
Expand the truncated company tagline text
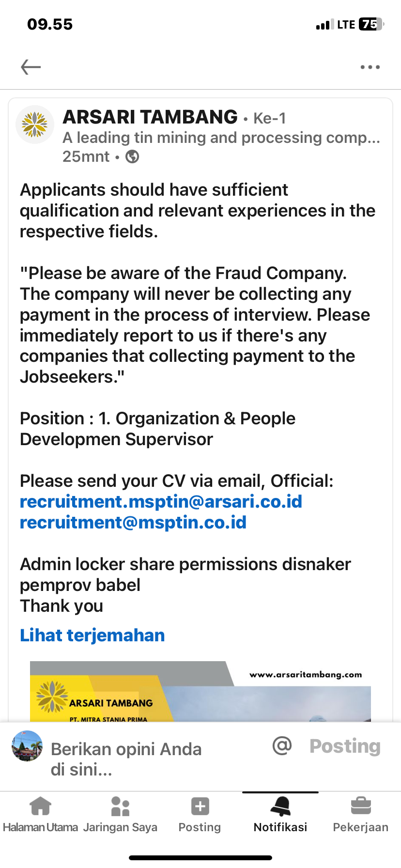(221, 138)
